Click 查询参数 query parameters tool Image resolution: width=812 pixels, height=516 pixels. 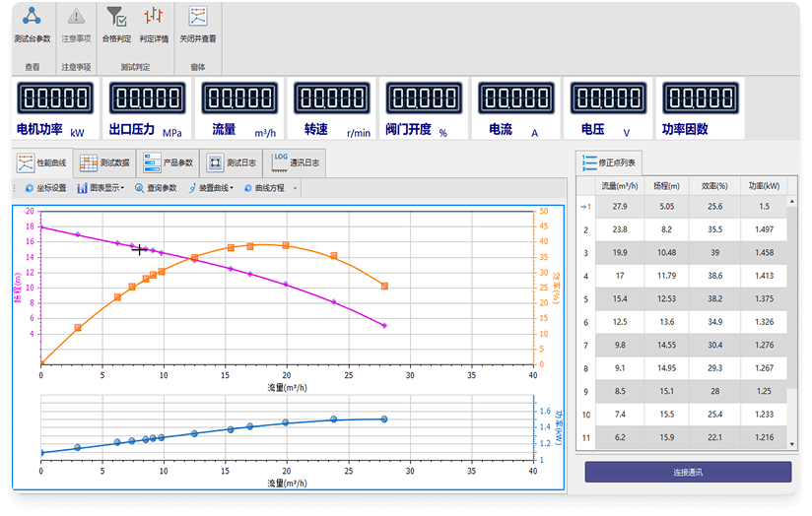tap(156, 187)
